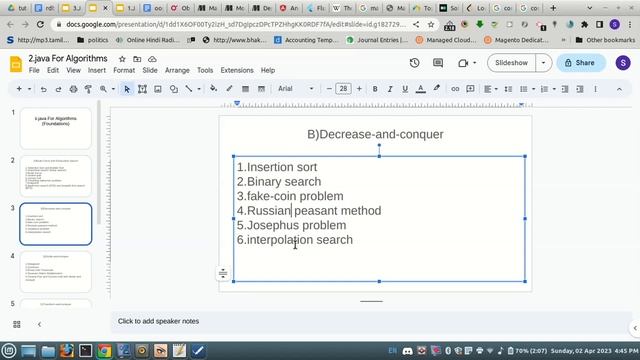The width and height of the screenshot is (640, 360).
Task: Redo the last action
Action: (58, 89)
